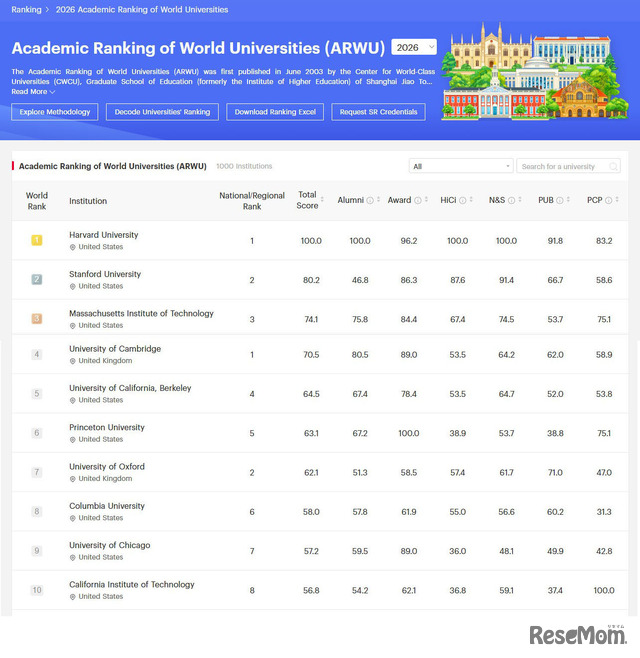
Task: Click the search magnifier icon
Action: pyautogui.click(x=613, y=167)
